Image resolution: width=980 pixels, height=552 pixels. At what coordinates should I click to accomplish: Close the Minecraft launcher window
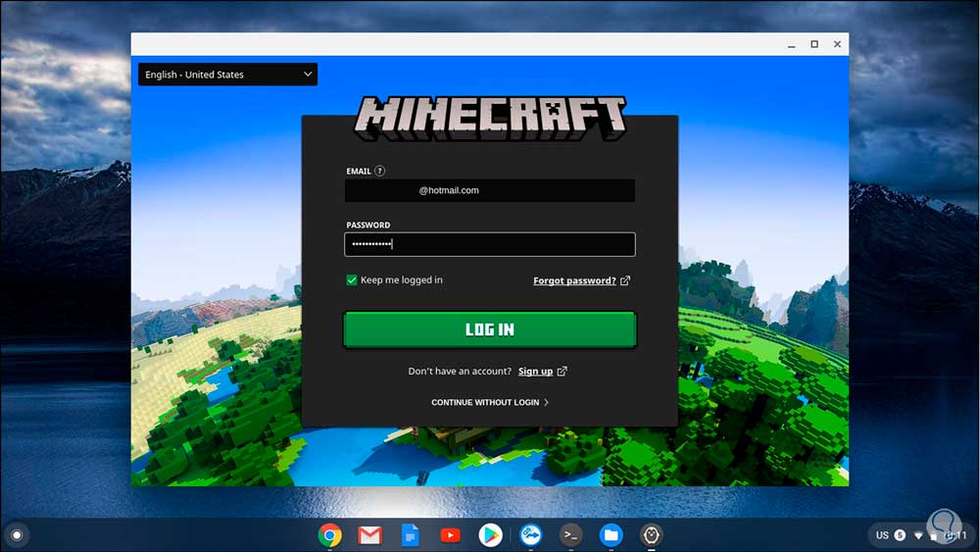(837, 44)
